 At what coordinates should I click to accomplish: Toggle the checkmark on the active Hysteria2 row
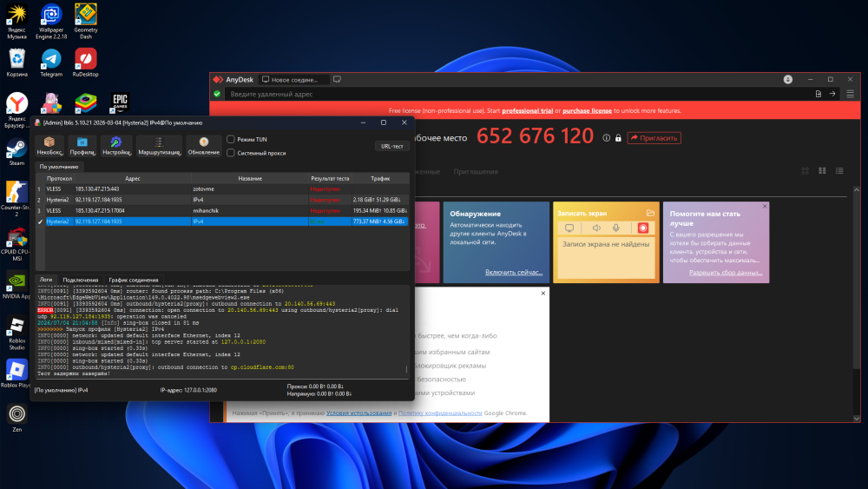click(40, 221)
